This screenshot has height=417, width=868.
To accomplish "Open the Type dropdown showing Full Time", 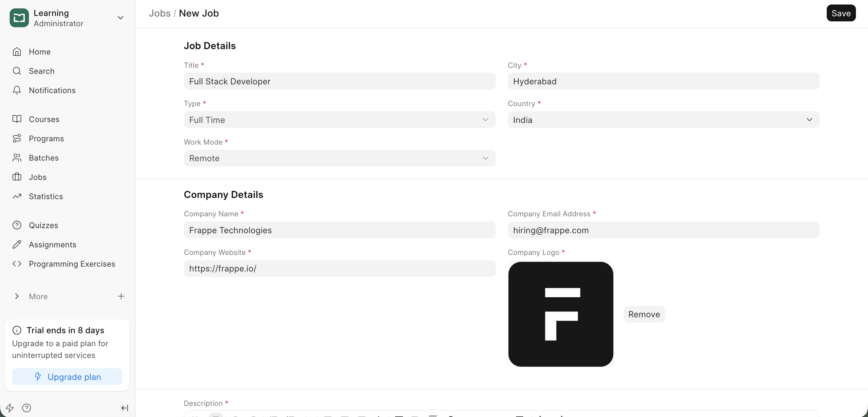I will (x=339, y=120).
